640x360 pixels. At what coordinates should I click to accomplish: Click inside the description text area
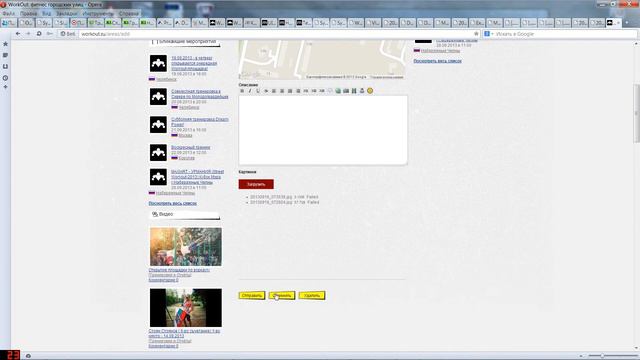[323, 130]
